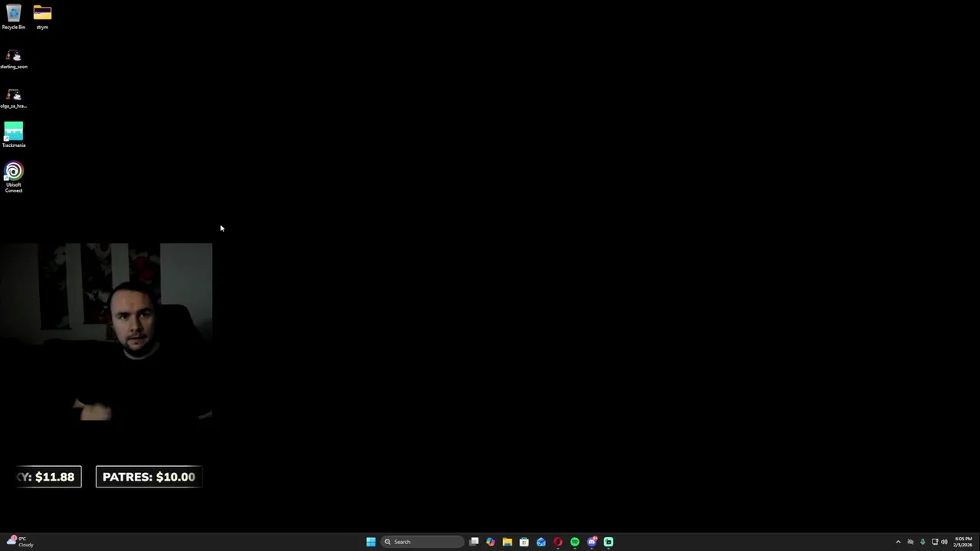
Task: Switch to Discord in the taskbar
Action: click(x=592, y=542)
